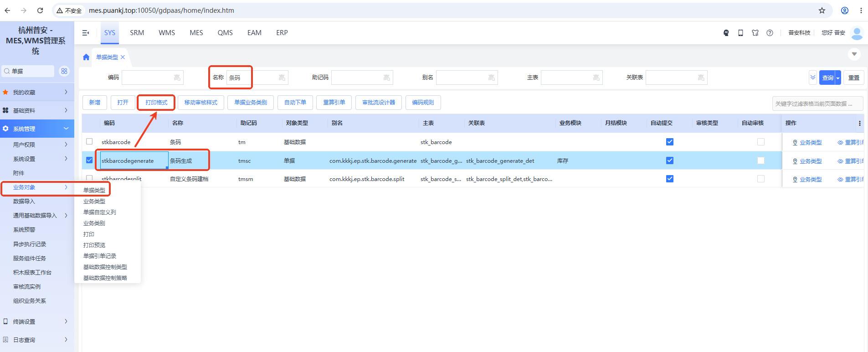Screen dimensions: 868x352
Task: Expand the 日志查询 sidebar menu
Action: point(37,340)
